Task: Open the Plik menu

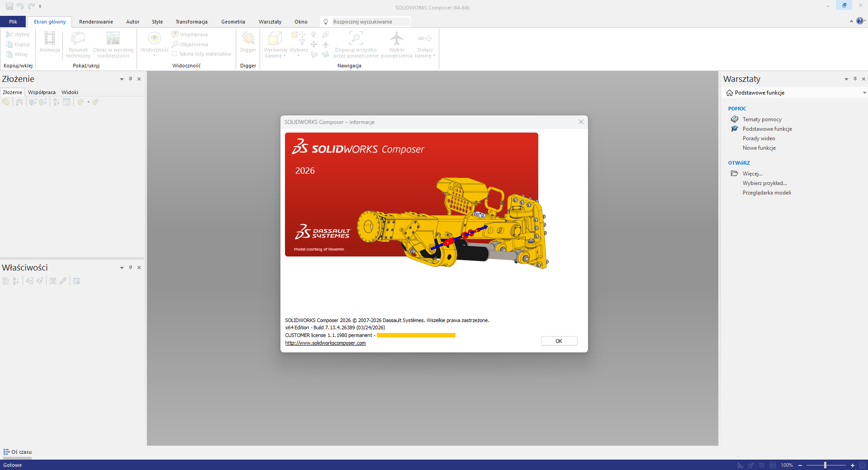Action: point(13,22)
